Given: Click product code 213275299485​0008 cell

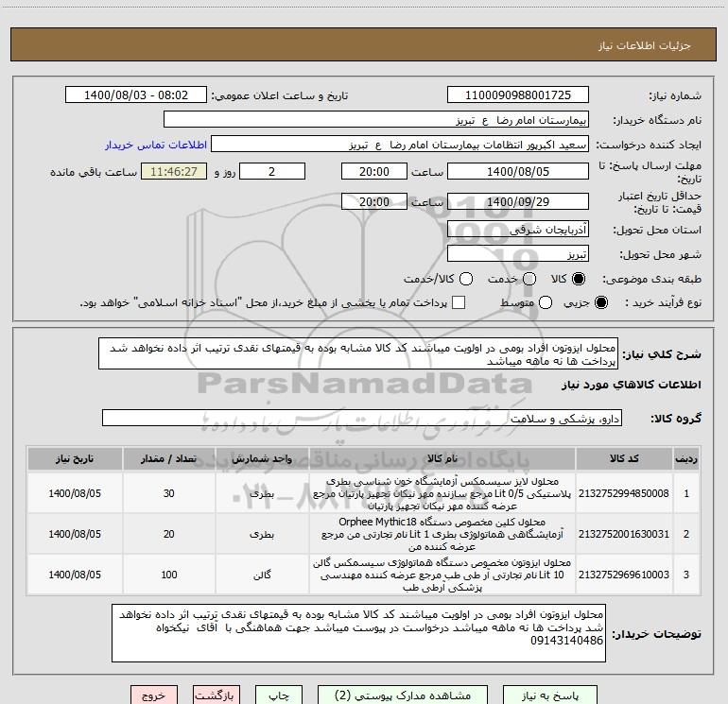Looking at the screenshot, I should coord(624,493).
